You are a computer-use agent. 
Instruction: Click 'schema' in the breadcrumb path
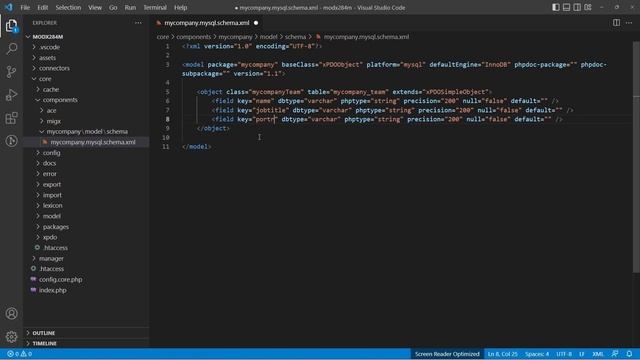pos(295,37)
